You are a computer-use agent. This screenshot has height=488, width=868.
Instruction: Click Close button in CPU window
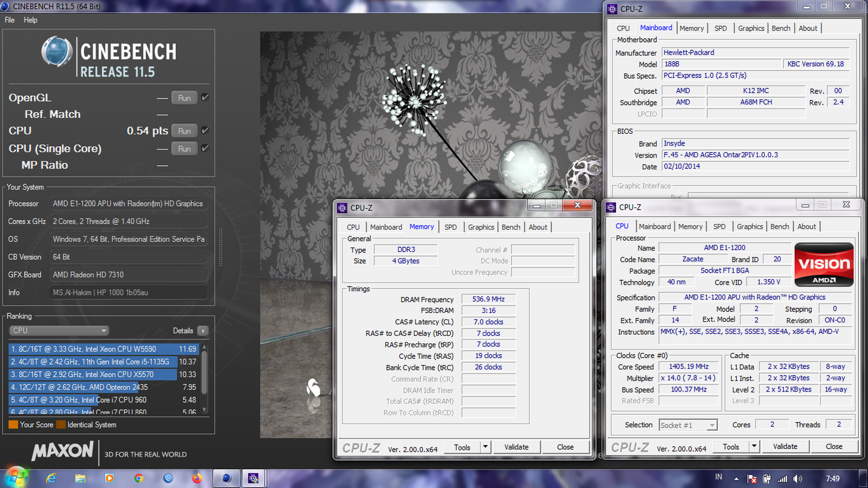(834, 446)
